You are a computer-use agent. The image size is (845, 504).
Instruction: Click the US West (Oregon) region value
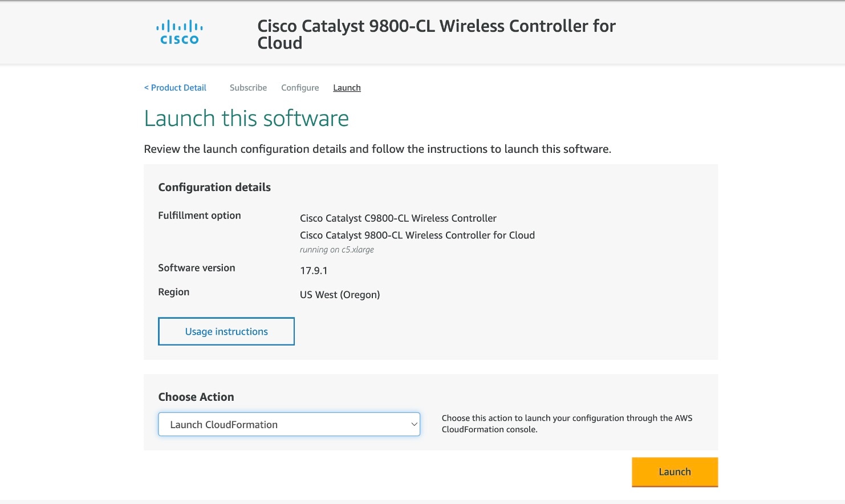pos(340,295)
